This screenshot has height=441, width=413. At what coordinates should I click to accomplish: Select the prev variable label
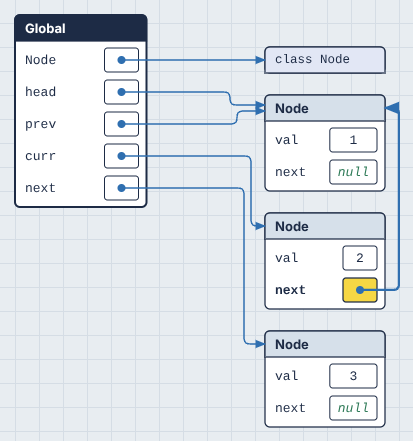(x=40, y=124)
